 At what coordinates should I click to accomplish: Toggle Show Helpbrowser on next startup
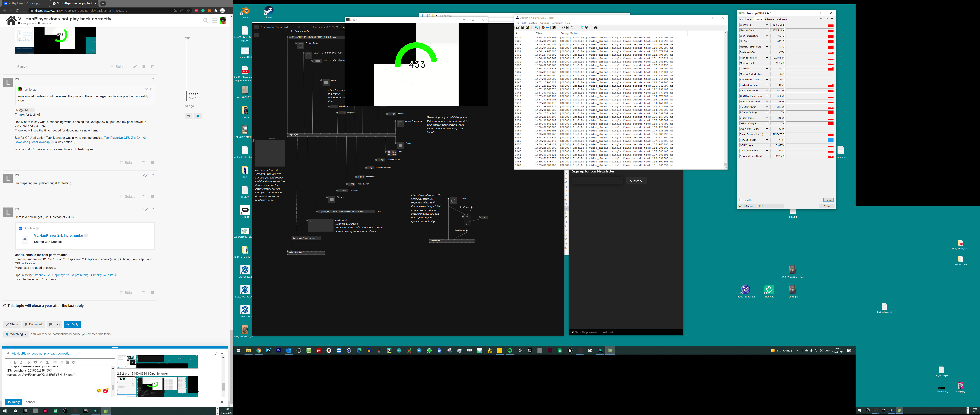coord(572,332)
